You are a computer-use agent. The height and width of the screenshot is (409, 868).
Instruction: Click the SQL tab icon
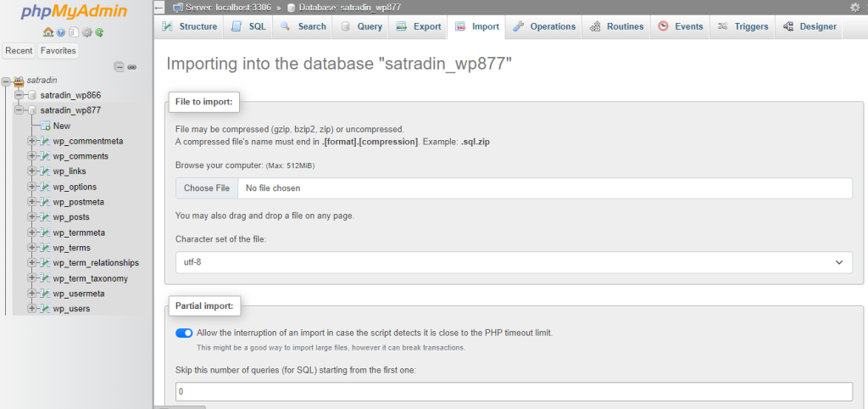(x=236, y=26)
